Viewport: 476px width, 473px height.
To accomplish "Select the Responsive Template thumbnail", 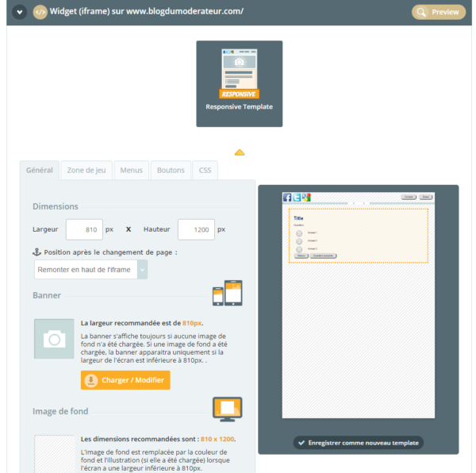I will tap(239, 83).
